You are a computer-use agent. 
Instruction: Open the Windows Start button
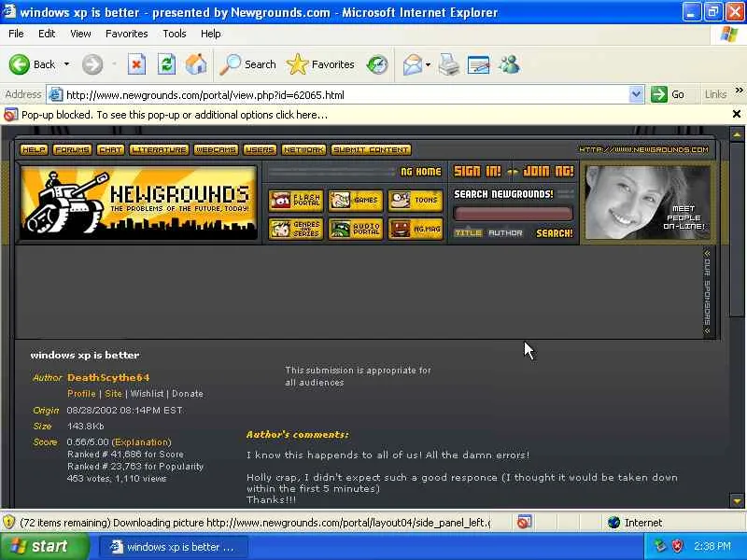click(44, 546)
